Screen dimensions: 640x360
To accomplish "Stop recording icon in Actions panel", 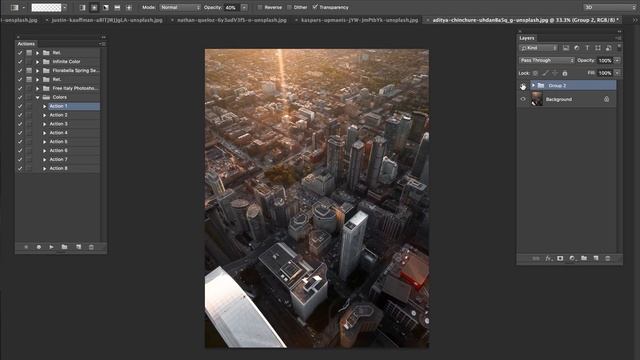I will click(26, 247).
